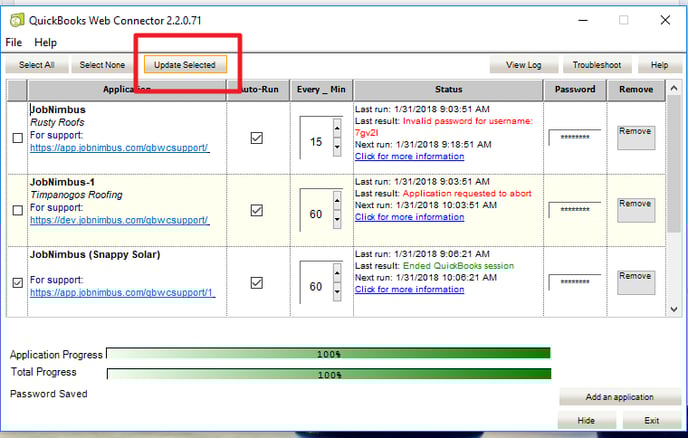Open the app.jobnimbus.com/qbwcsupport/ link
The height and width of the screenshot is (438, 688).
[119, 148]
